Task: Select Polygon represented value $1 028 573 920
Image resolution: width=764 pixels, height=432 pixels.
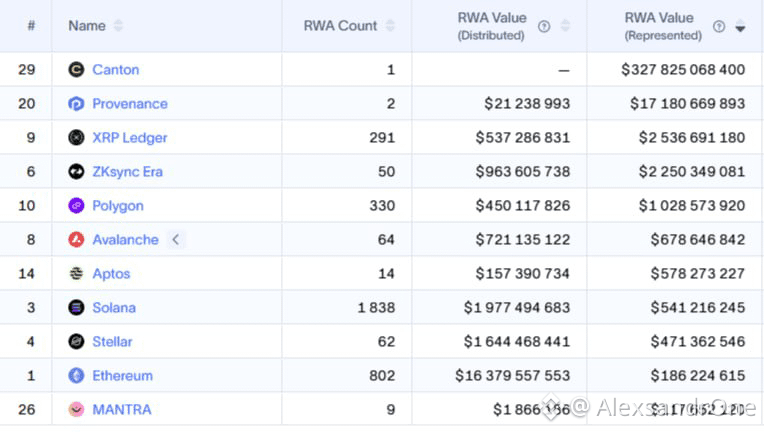Action: [x=692, y=206]
